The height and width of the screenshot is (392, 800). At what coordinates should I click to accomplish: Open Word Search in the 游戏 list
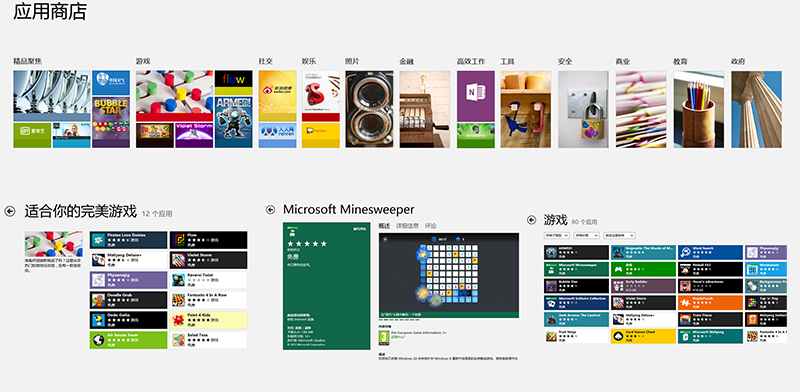[710, 252]
